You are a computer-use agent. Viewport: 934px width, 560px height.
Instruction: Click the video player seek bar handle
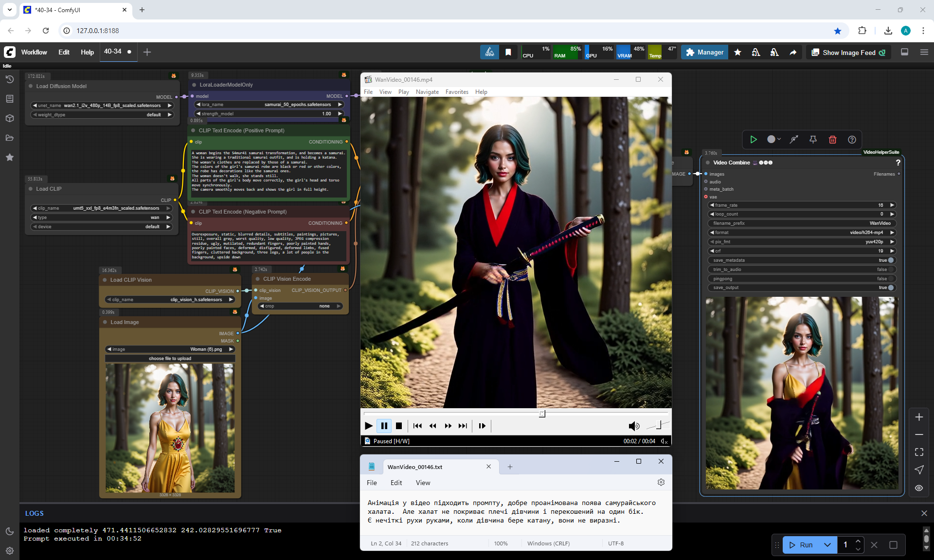542,414
